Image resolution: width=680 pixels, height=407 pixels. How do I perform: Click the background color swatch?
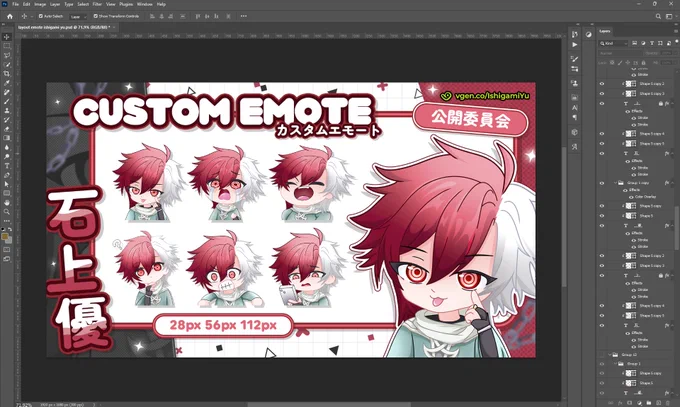[x=9, y=240]
